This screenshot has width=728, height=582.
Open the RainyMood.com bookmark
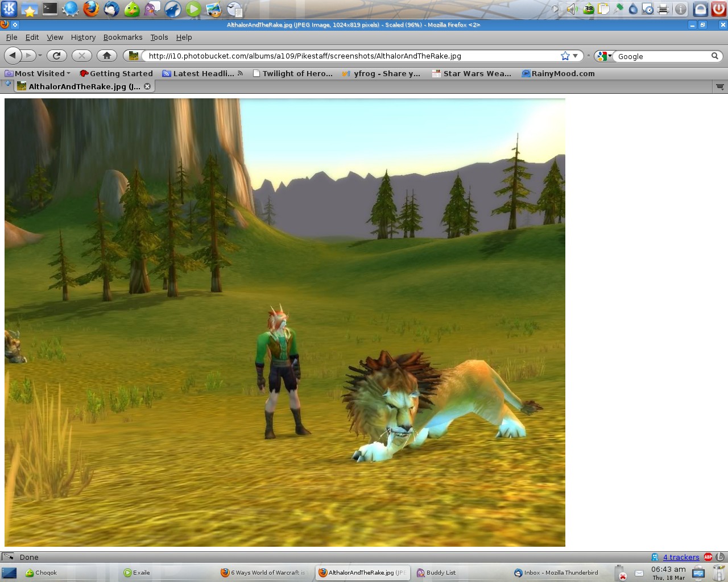[558, 73]
